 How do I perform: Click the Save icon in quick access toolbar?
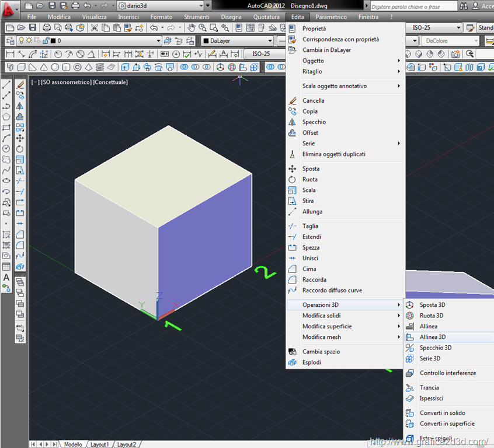click(x=52, y=6)
